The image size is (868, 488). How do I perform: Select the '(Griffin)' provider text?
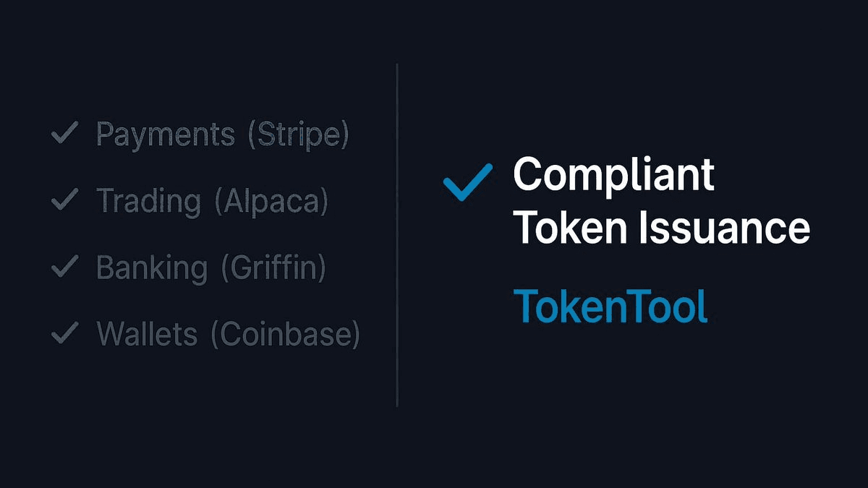[x=273, y=268]
